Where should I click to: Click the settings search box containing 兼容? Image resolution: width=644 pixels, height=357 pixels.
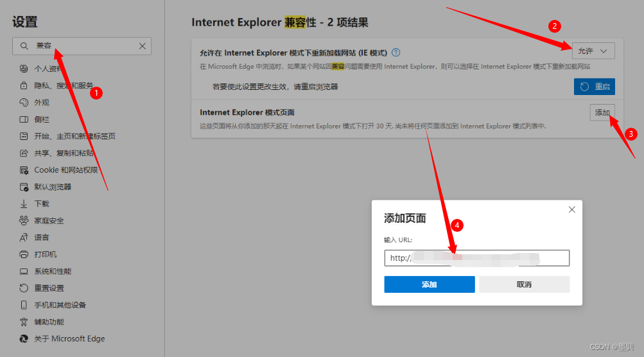[x=82, y=46]
